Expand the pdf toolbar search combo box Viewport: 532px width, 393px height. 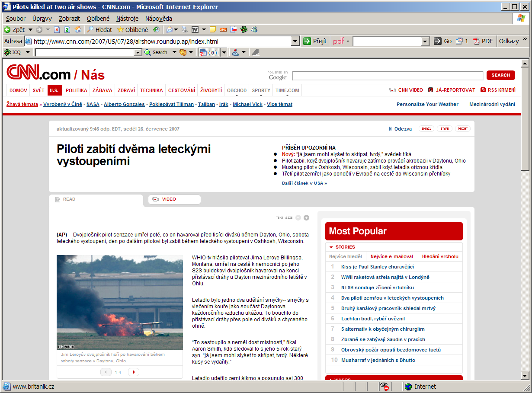[425, 42]
